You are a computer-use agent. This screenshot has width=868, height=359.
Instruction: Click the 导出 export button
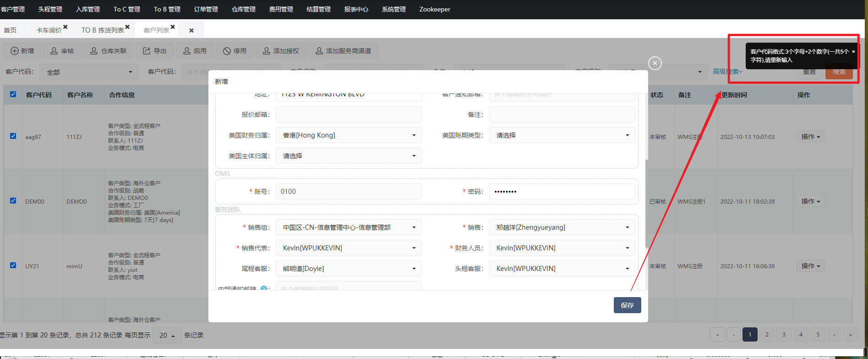click(155, 51)
